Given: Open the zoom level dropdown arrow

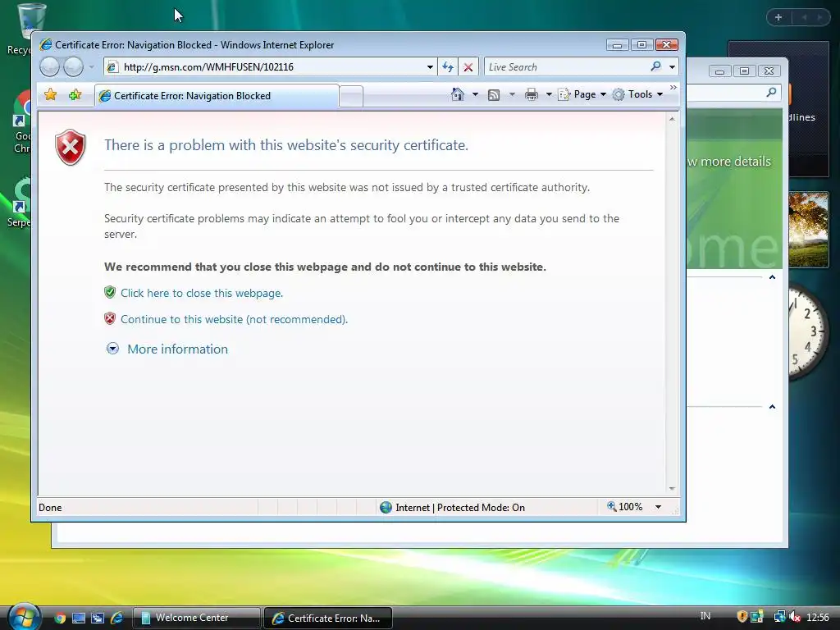Looking at the screenshot, I should pos(658,507).
